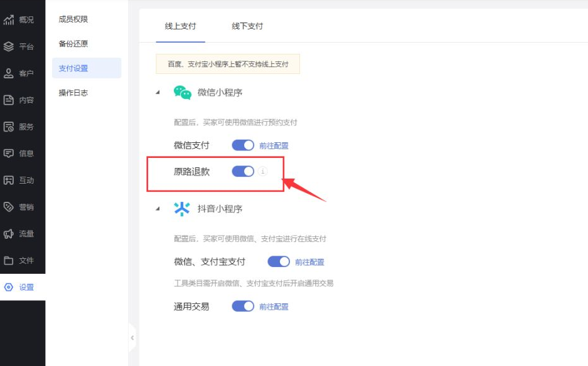Click the 平台 label in sidebar

coord(26,46)
